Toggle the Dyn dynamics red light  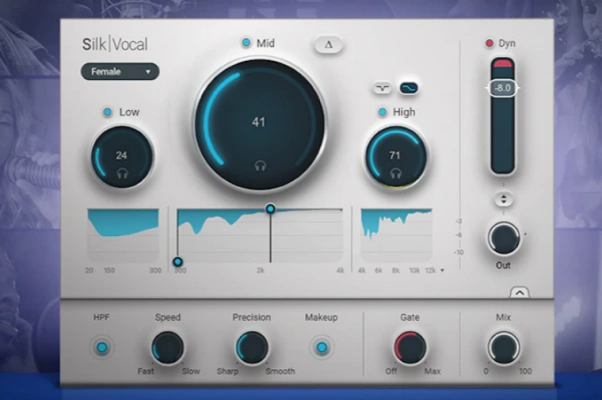coord(489,43)
